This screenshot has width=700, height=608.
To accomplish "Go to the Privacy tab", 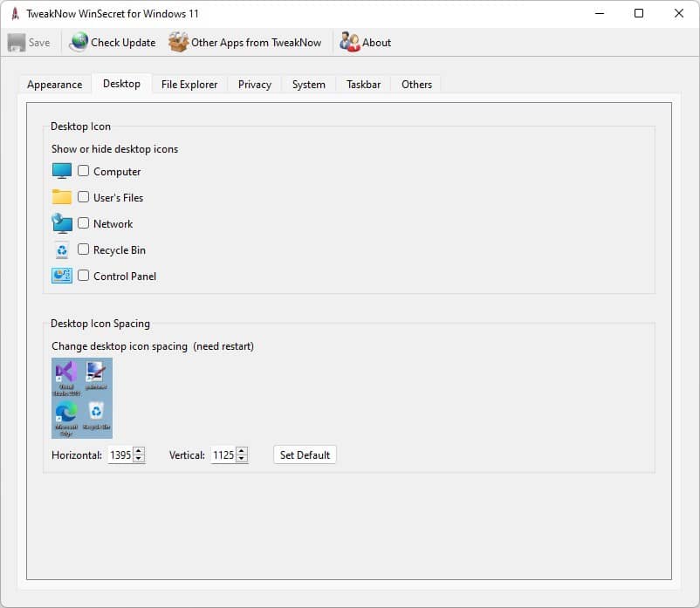I will [255, 85].
